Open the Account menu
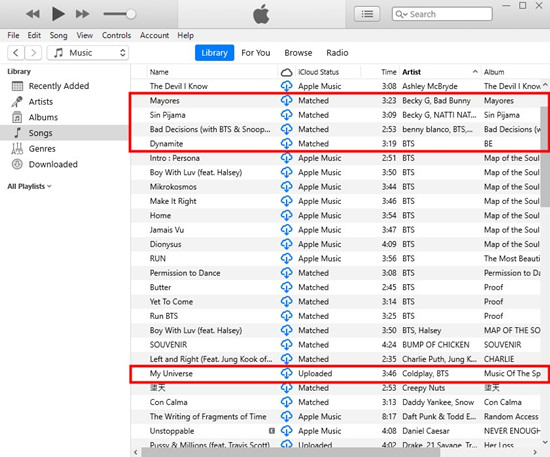Image resolution: width=550 pixels, height=457 pixels. click(154, 35)
